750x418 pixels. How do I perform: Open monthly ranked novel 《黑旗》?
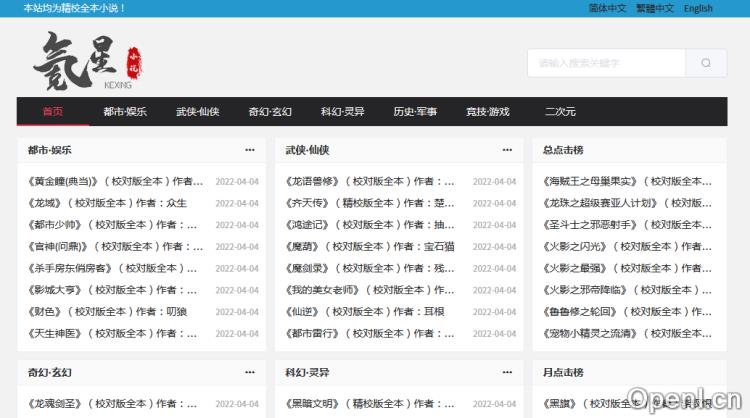pyautogui.click(x=627, y=404)
